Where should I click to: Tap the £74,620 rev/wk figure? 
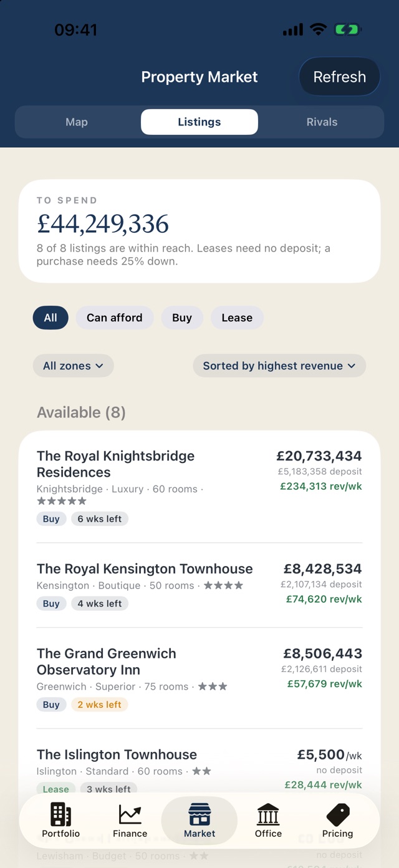pyautogui.click(x=324, y=599)
